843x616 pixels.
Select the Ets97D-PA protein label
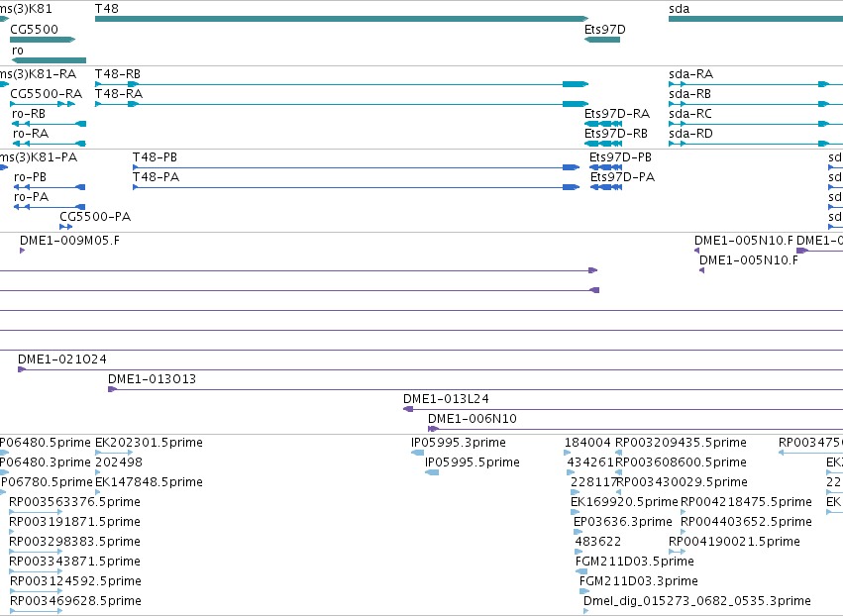(x=622, y=177)
